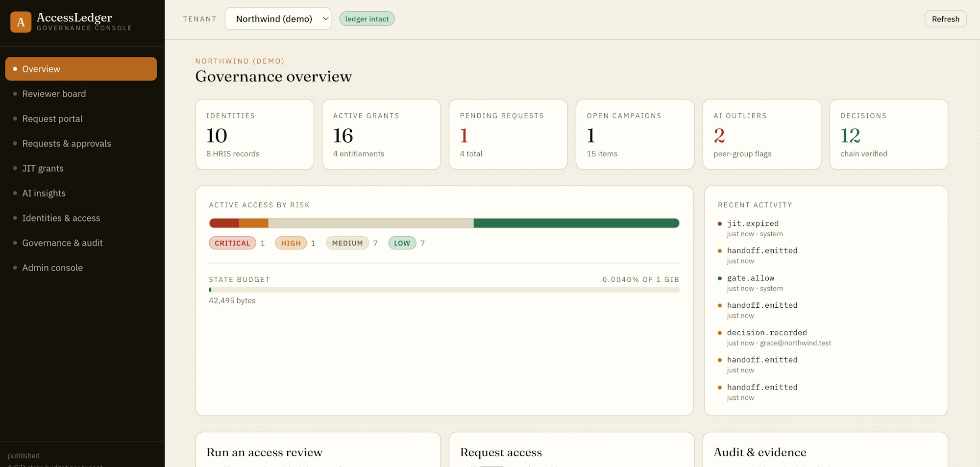Open the Decisions chain verified card
Image resolution: width=980 pixels, height=467 pixels.
click(888, 134)
